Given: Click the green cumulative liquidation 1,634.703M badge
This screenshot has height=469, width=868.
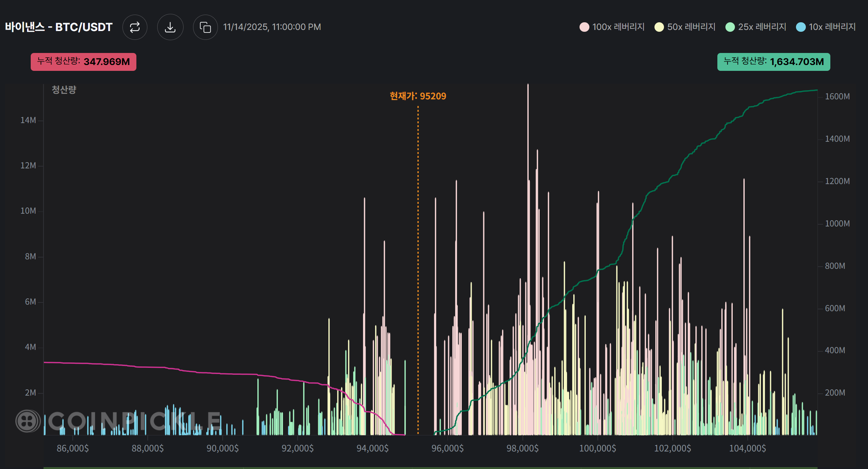Looking at the screenshot, I should [773, 62].
